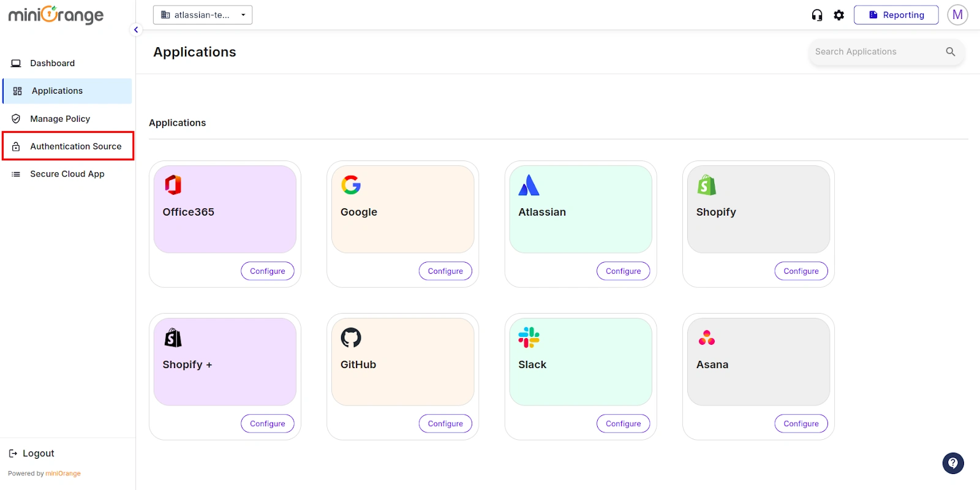980x490 pixels.
Task: Select the Google card title
Action: [359, 212]
